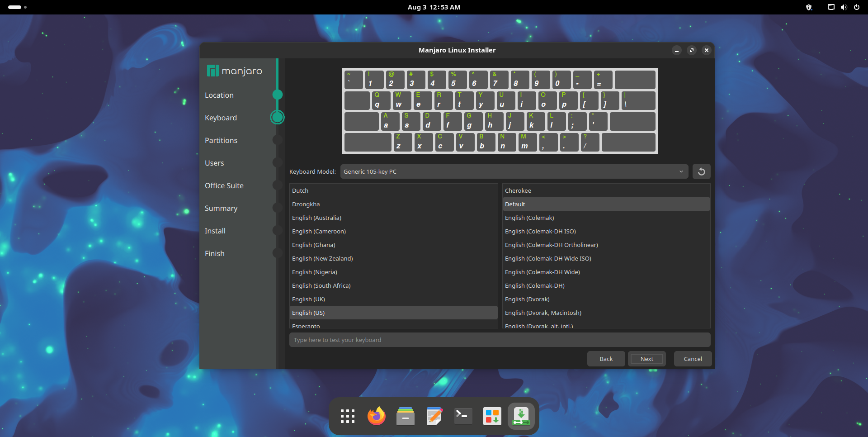
Task: Select the Summary step in sidebar
Action: 221,208
